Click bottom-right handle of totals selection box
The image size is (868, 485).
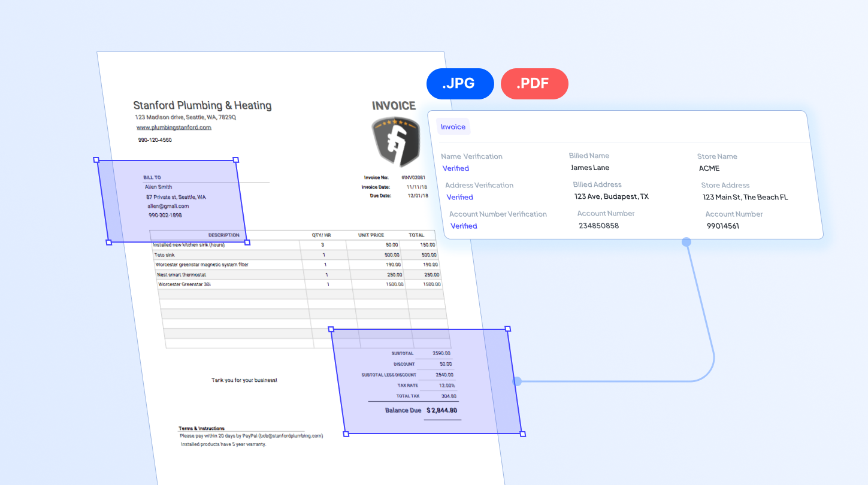coord(522,434)
